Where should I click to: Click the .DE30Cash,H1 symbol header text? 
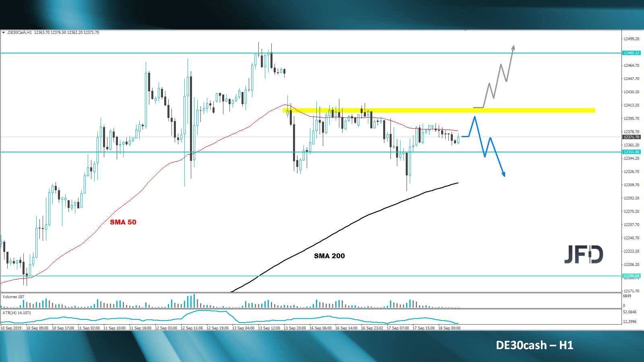point(19,33)
